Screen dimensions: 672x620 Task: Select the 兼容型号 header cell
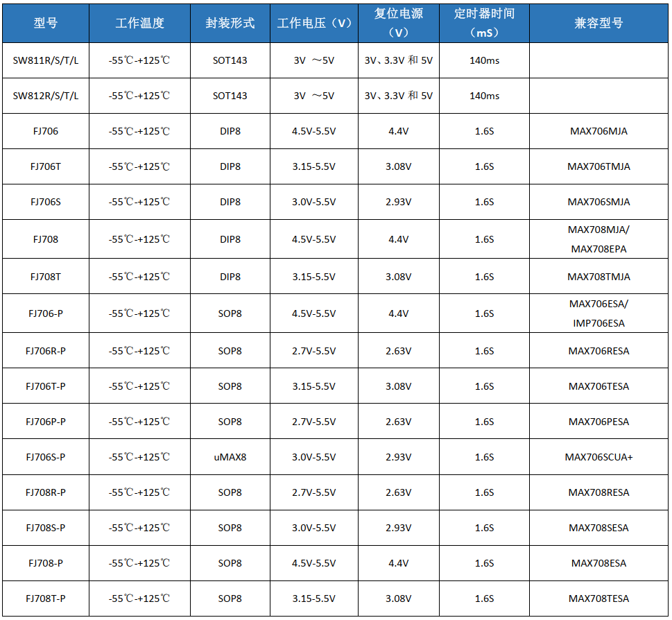click(x=598, y=23)
